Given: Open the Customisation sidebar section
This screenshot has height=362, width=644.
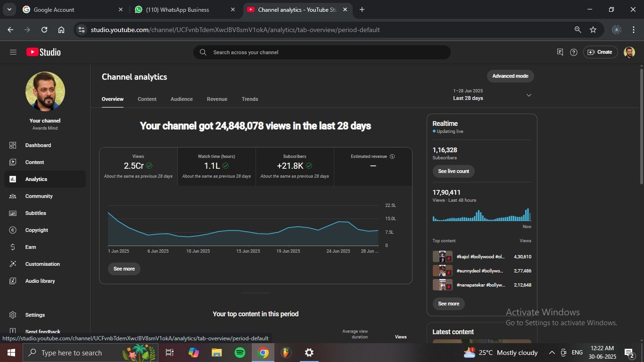Looking at the screenshot, I should [45, 264].
